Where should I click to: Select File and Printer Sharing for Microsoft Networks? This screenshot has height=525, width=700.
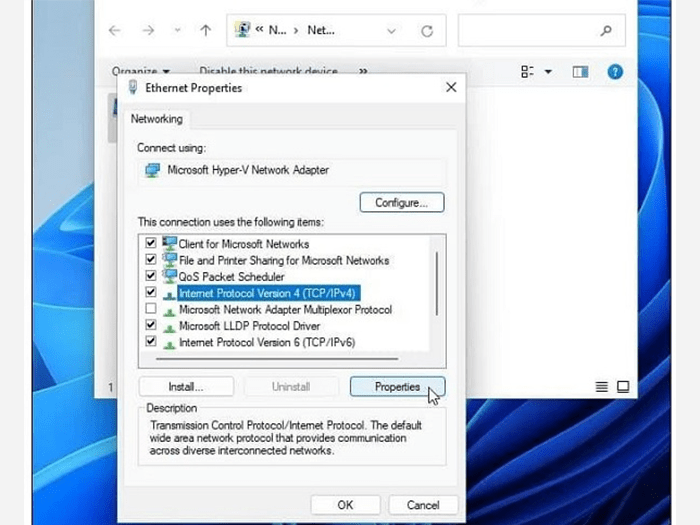click(x=284, y=260)
